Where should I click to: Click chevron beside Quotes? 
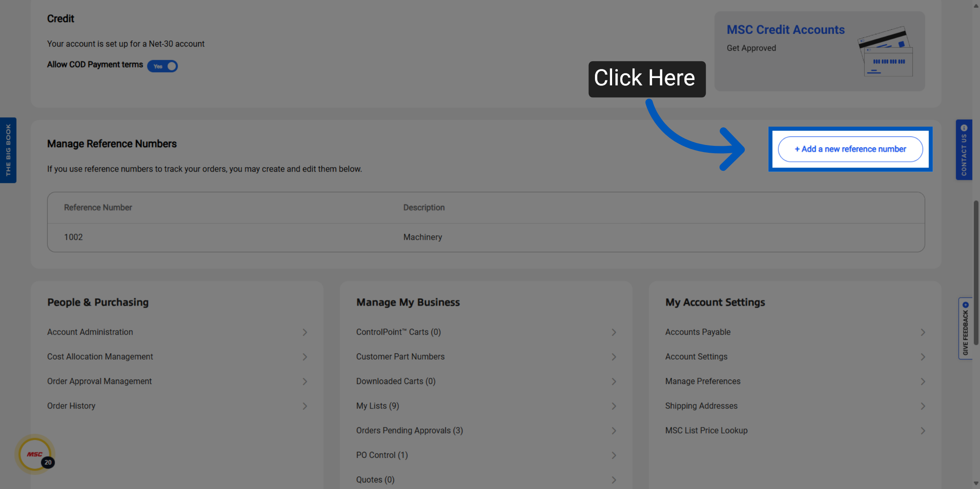(614, 479)
